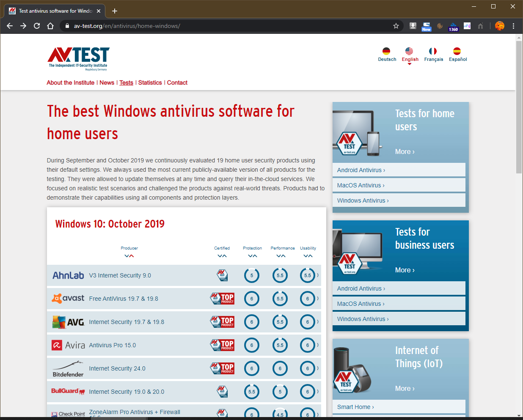Open business users Android Antivirus link

[399, 288]
